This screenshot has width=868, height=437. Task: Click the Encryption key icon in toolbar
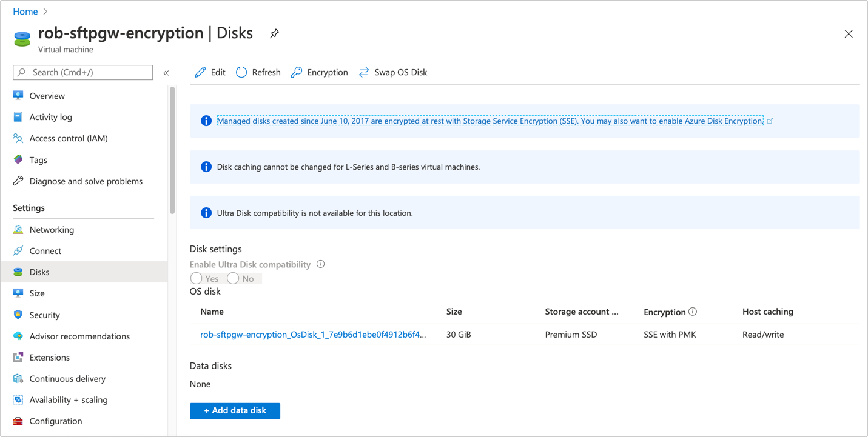pyautogui.click(x=297, y=72)
